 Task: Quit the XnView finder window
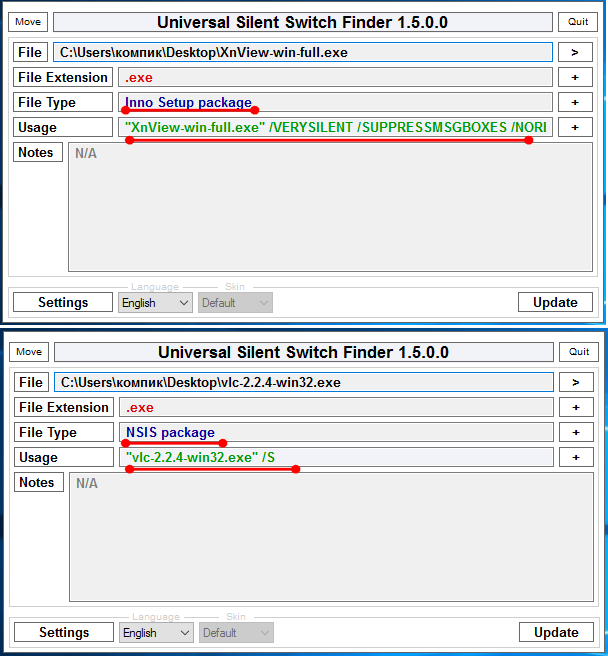(x=578, y=22)
